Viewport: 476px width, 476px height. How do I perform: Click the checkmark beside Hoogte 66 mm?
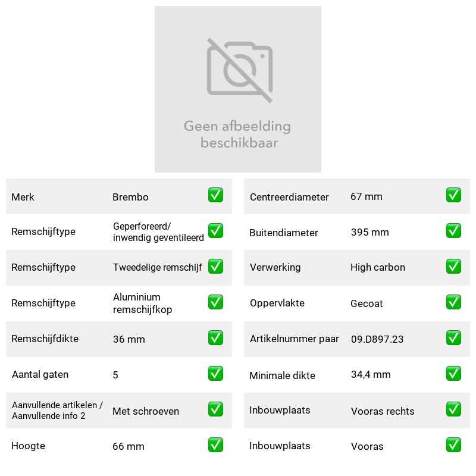[215, 444]
